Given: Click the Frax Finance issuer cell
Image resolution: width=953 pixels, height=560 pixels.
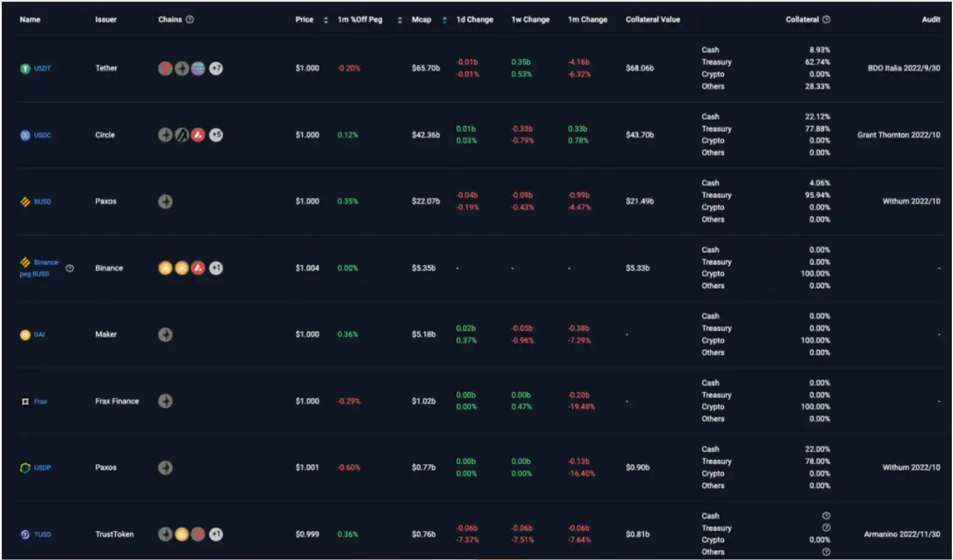Looking at the screenshot, I should click(x=117, y=401).
